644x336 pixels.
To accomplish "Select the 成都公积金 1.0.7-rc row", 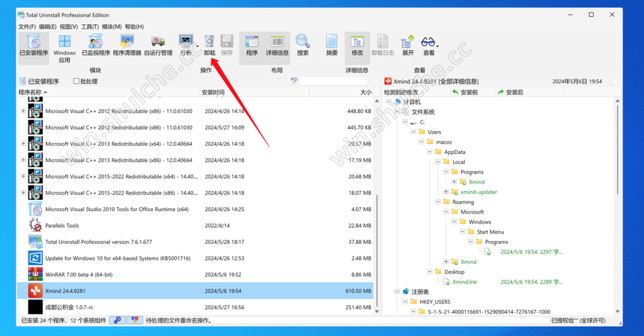I will (x=195, y=307).
